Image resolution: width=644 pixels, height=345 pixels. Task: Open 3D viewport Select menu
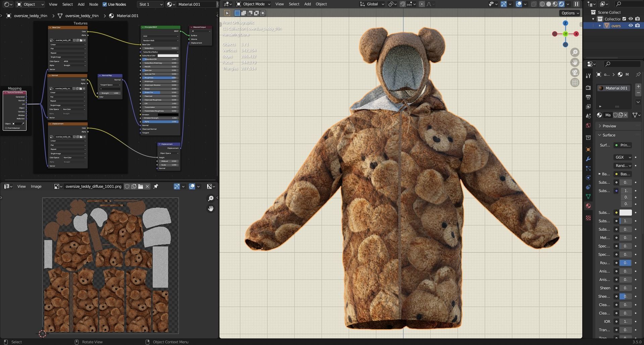click(294, 4)
